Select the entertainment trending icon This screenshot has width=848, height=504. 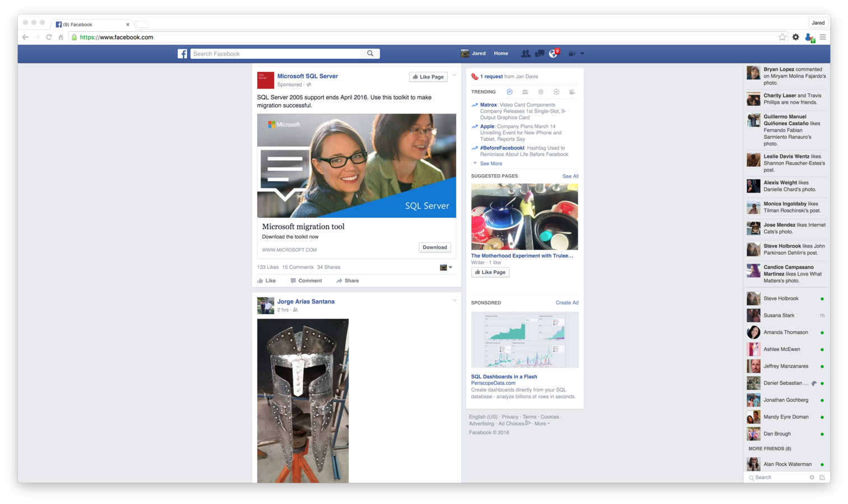(x=572, y=92)
